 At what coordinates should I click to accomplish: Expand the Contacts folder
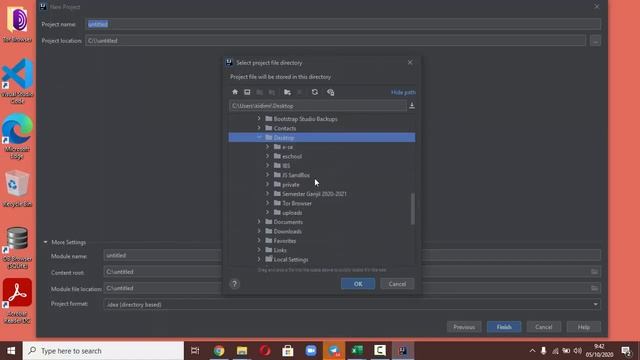pyautogui.click(x=259, y=128)
